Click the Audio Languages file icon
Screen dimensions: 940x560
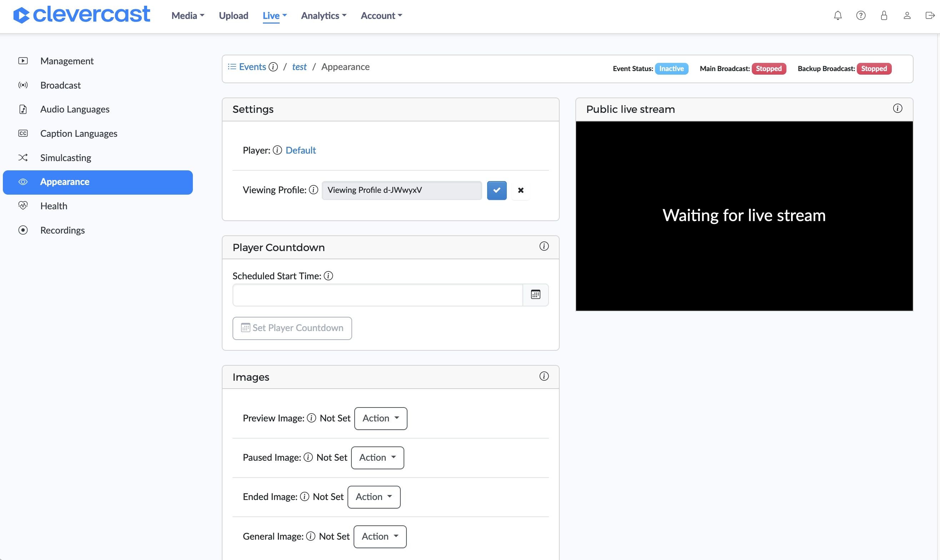tap(23, 109)
